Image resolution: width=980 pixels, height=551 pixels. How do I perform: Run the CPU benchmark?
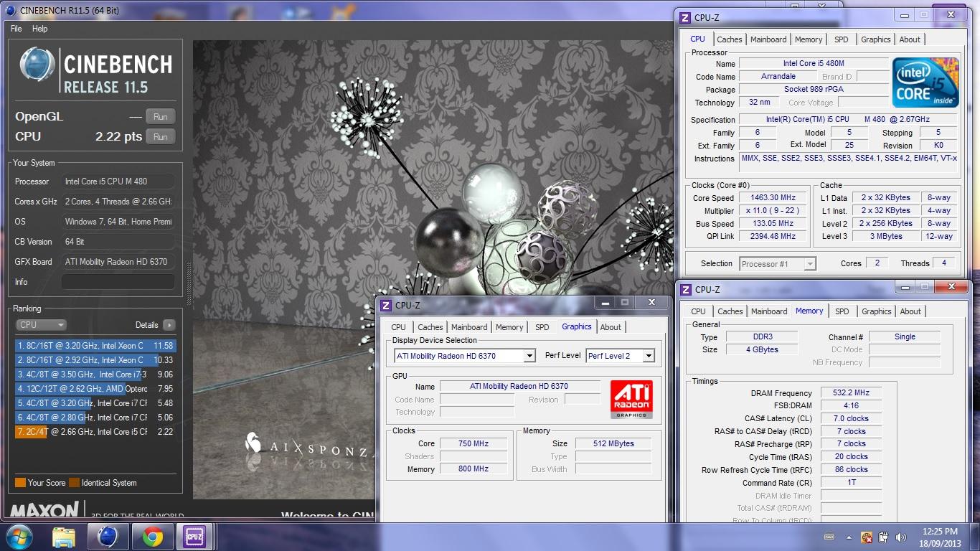tap(161, 136)
